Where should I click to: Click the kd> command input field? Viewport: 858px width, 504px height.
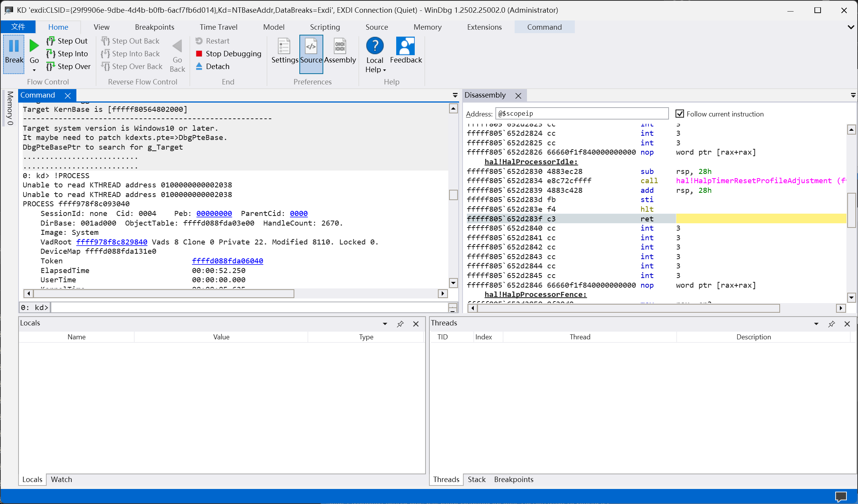coord(249,307)
